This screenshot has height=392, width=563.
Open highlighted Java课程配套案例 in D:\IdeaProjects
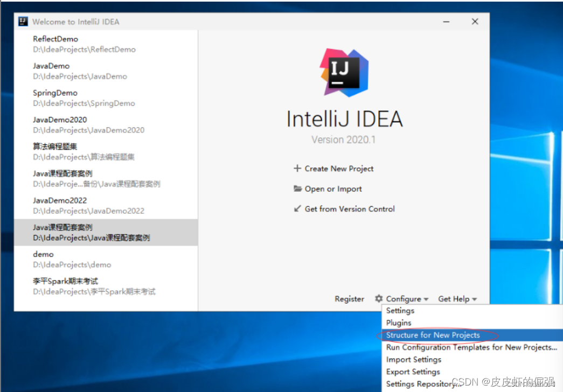[x=106, y=233]
